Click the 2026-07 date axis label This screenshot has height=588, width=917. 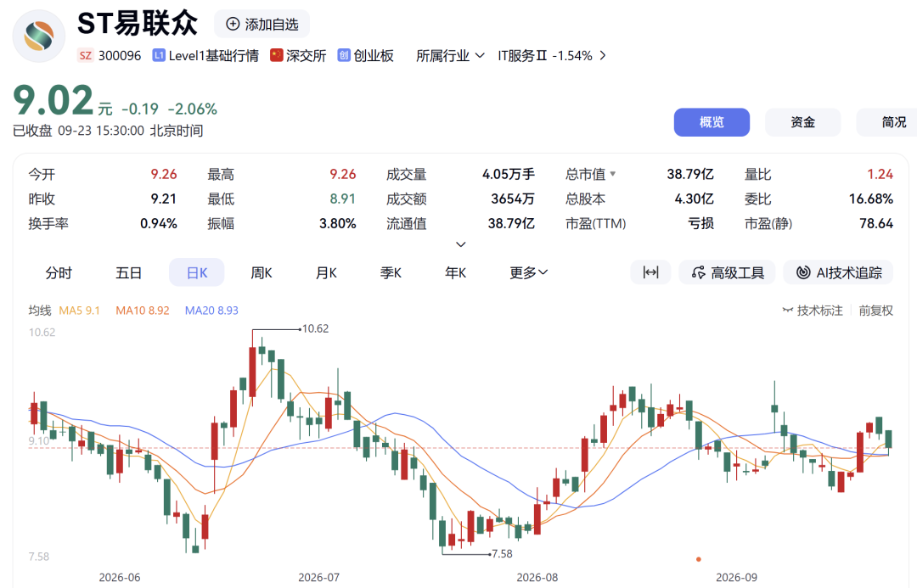pos(318,578)
